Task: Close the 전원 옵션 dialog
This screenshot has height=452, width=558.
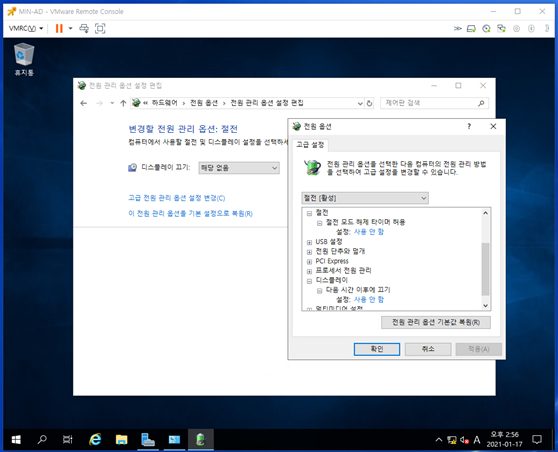Action: click(493, 126)
